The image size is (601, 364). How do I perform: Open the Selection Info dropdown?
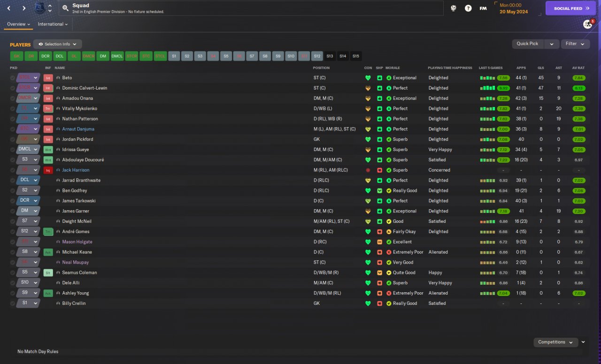[x=58, y=44]
